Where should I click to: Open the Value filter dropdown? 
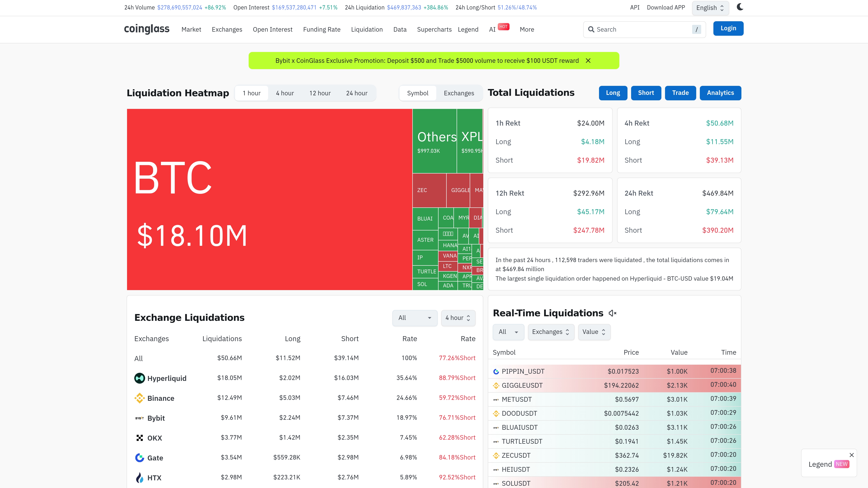click(x=594, y=332)
